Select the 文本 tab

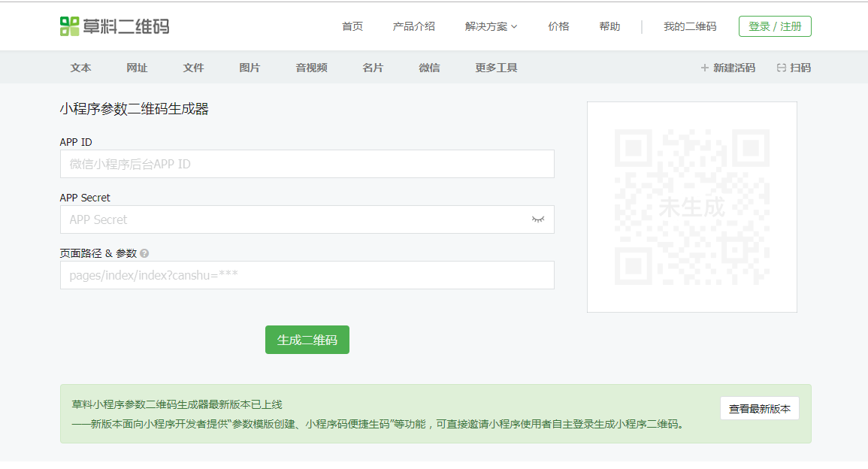click(81, 68)
